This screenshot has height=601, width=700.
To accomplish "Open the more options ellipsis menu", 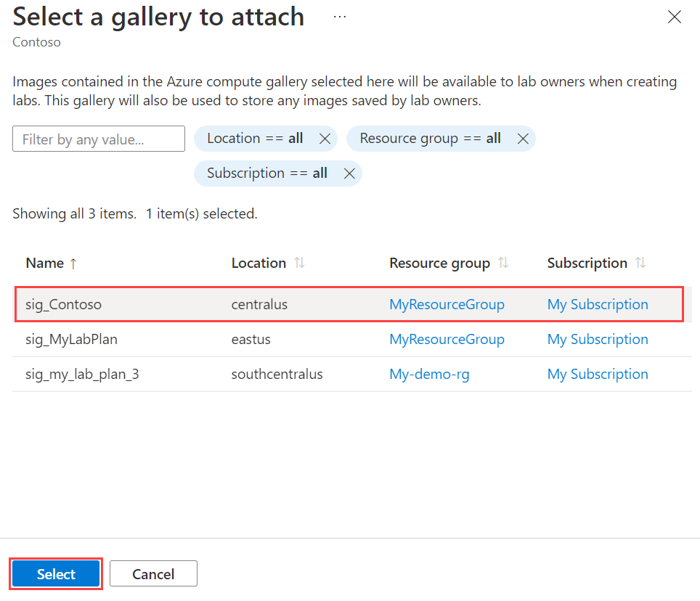I will tap(339, 17).
